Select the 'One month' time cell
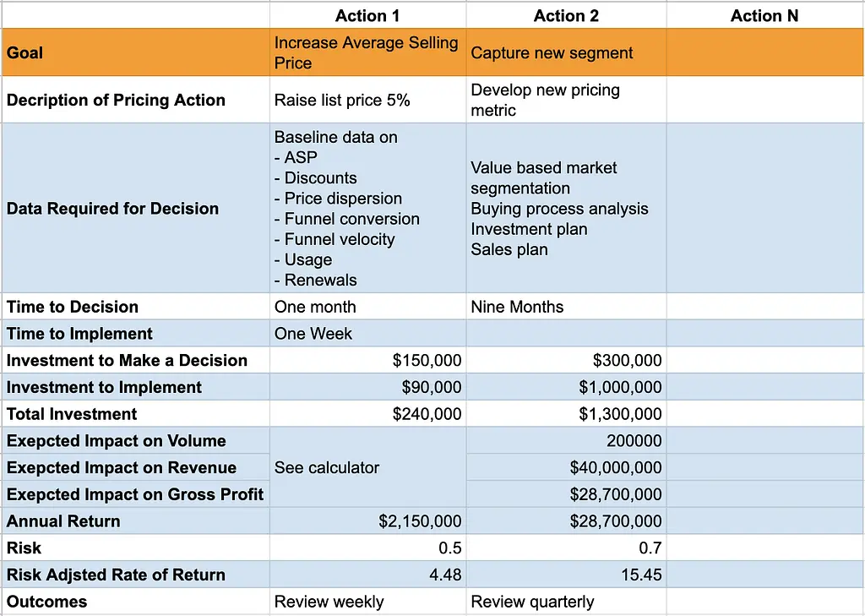Viewport: 865px width, 616px height. point(367,307)
